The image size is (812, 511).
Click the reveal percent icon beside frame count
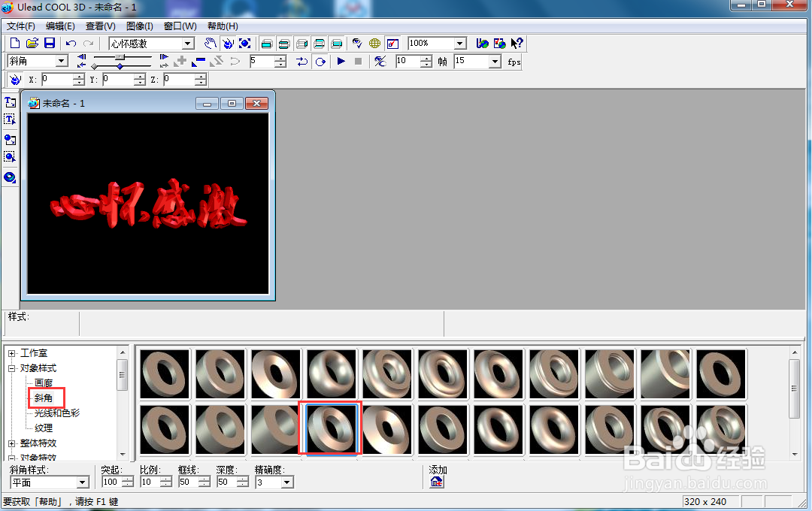(x=380, y=62)
